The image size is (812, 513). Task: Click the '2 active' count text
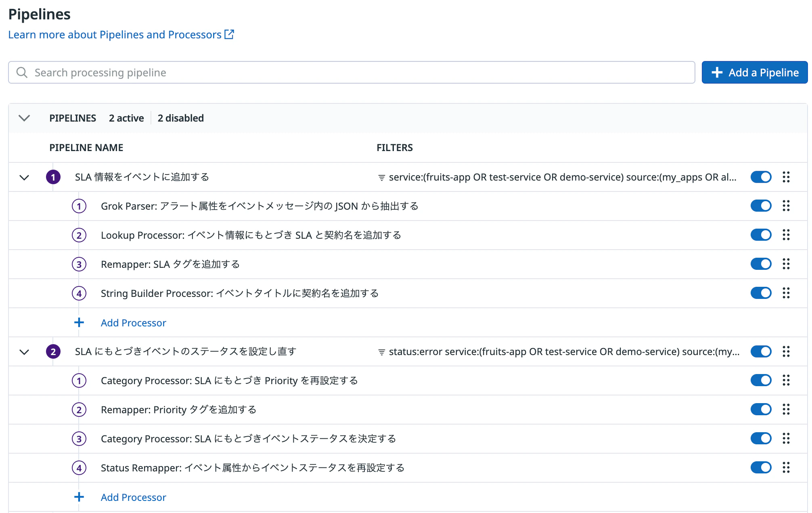[126, 118]
